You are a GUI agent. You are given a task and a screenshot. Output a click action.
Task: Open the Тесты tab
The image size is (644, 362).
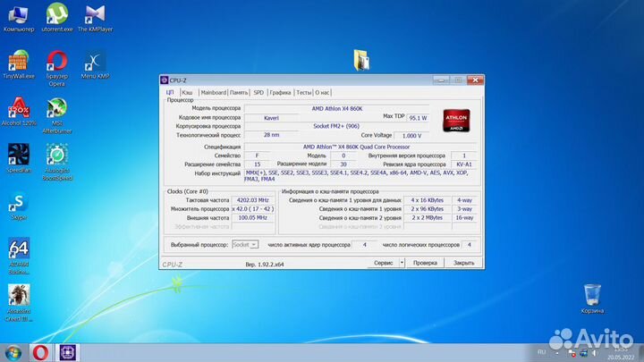pos(304,93)
